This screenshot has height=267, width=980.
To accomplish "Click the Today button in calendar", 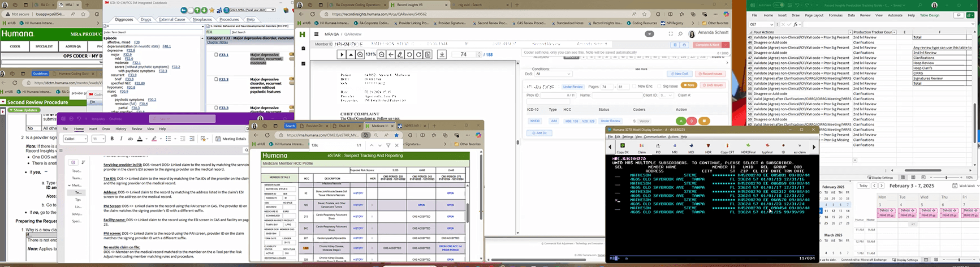I will (863, 186).
